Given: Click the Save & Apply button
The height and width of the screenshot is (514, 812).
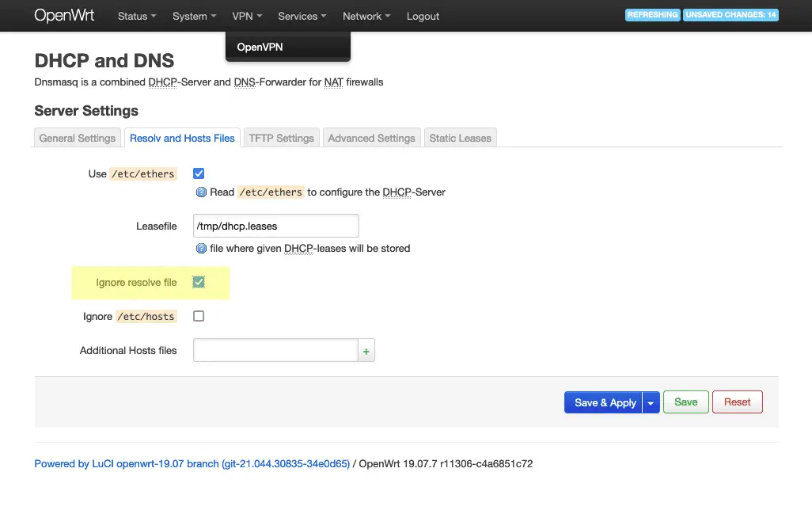Looking at the screenshot, I should [603, 402].
